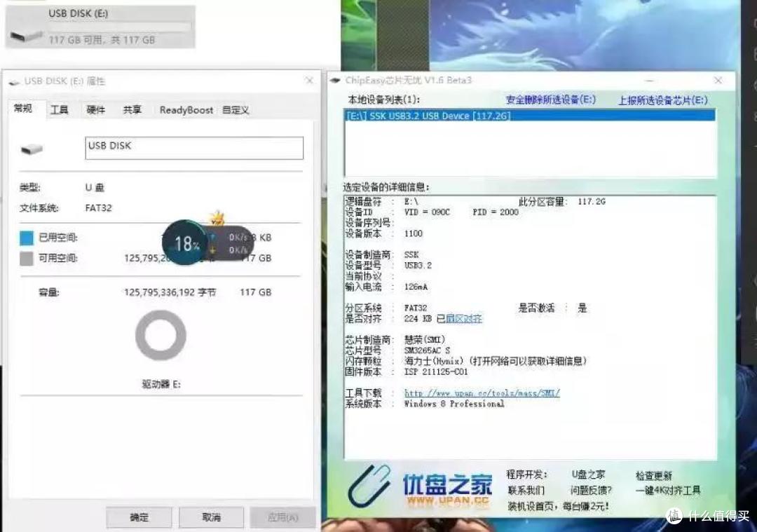757x532 pixels.
Task: Click the blue 已用空间 color box
Action: click(27, 238)
